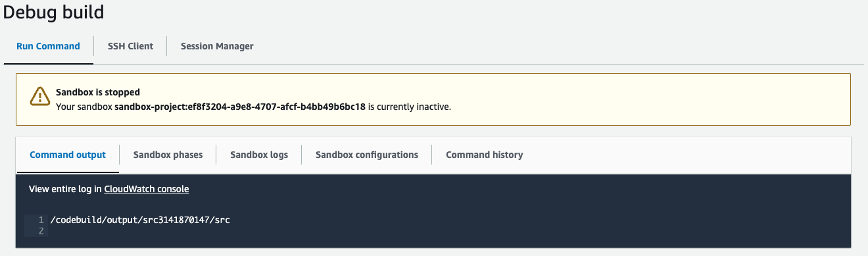The image size is (868, 256).
Task: Click the /codebuild/output/src3141870147/src output line
Action: click(140, 220)
